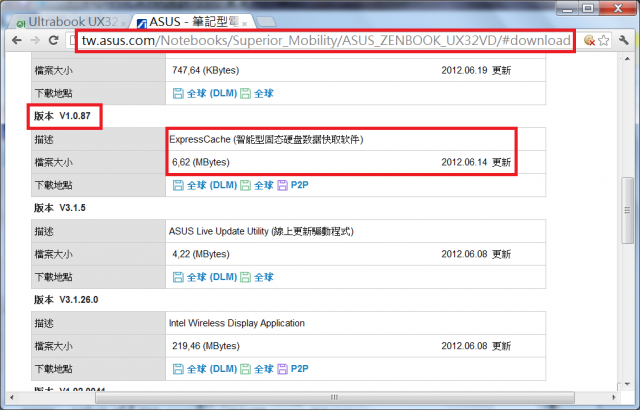Open the blocked cookie indicator icon
The height and width of the screenshot is (410, 640).
point(589,40)
